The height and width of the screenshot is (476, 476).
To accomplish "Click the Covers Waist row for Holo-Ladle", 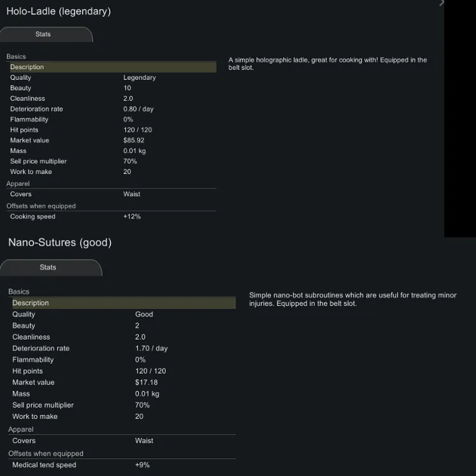I will (x=112, y=194).
